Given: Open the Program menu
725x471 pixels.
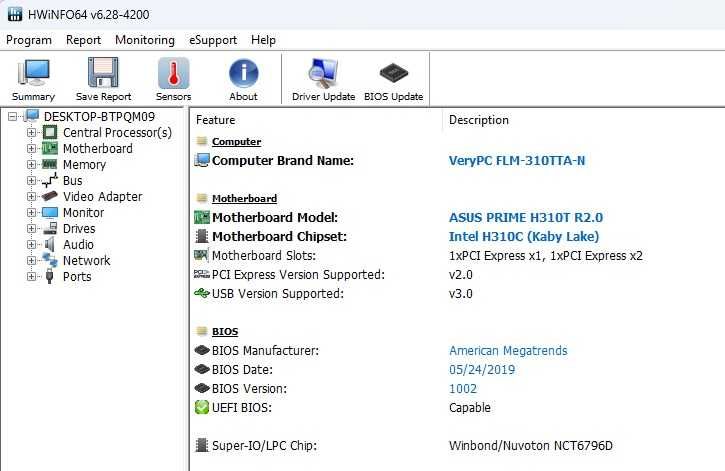Looking at the screenshot, I should [x=29, y=40].
